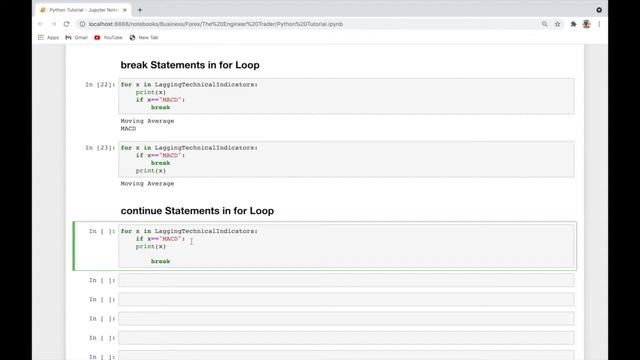
Task: Click the address bar URL
Action: pyautogui.click(x=216, y=24)
